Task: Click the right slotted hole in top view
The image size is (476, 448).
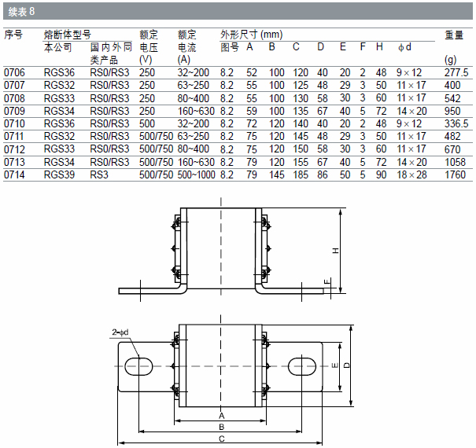Action: tap(302, 365)
